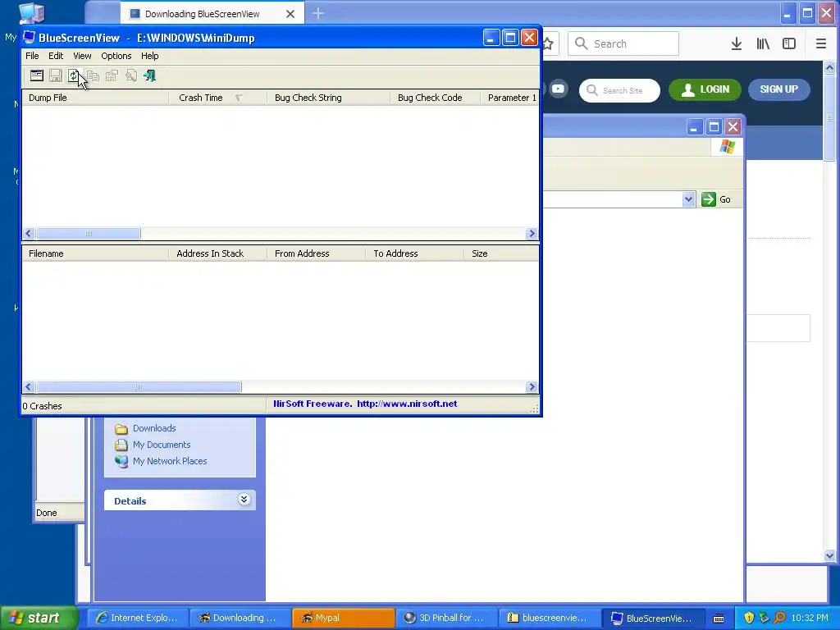
Task: Click the Save (floppy disk) toolbar icon
Action: [x=55, y=76]
